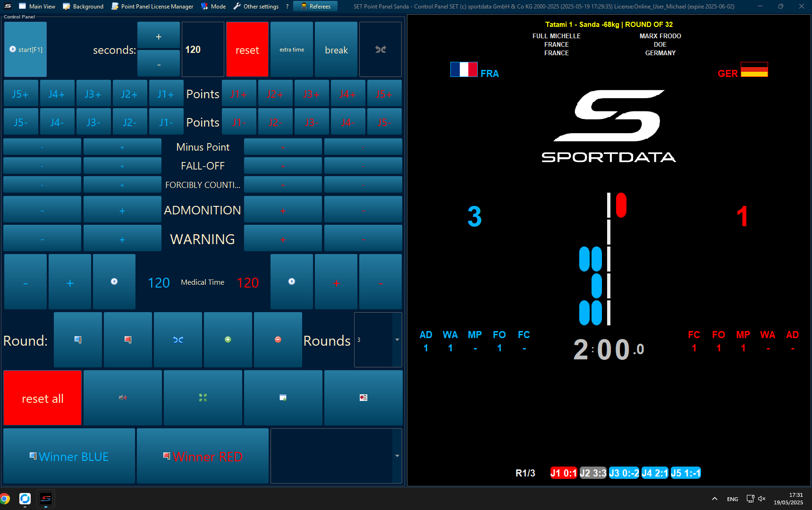Screen dimensions: 812x510
Task: Click the speaker sound icon button
Action: pyautogui.click(x=123, y=398)
